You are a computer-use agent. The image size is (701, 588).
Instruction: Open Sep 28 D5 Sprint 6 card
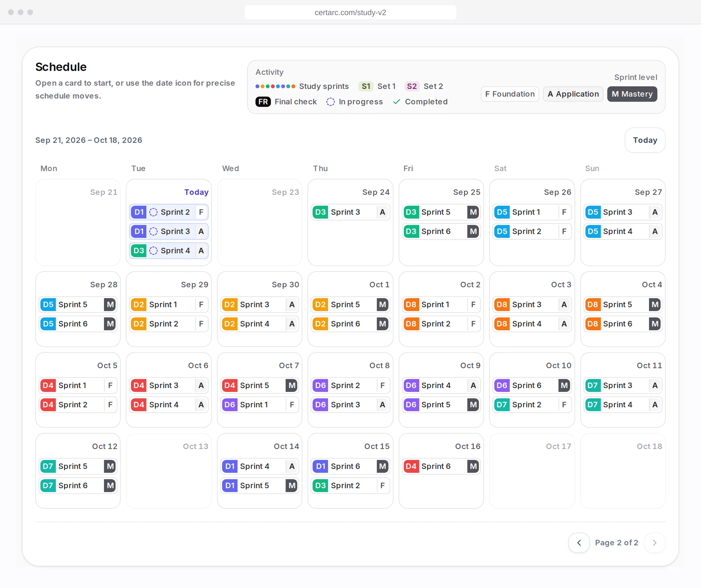point(78,324)
